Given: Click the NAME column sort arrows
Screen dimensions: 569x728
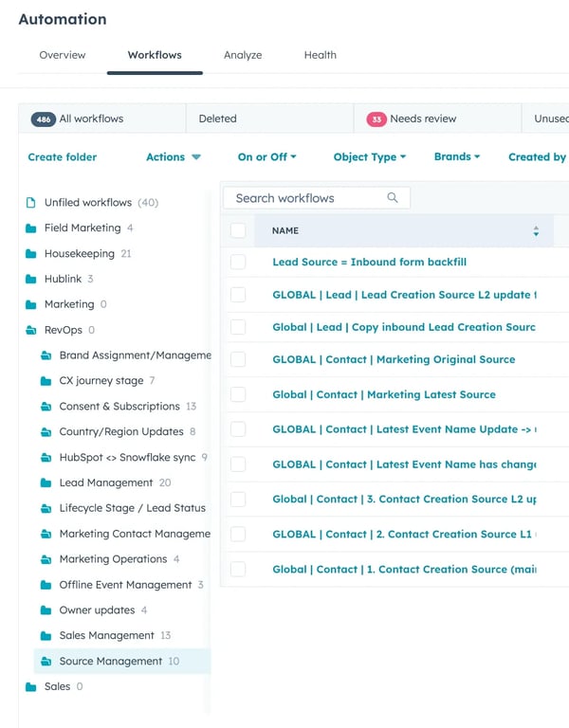Looking at the screenshot, I should pyautogui.click(x=536, y=231).
